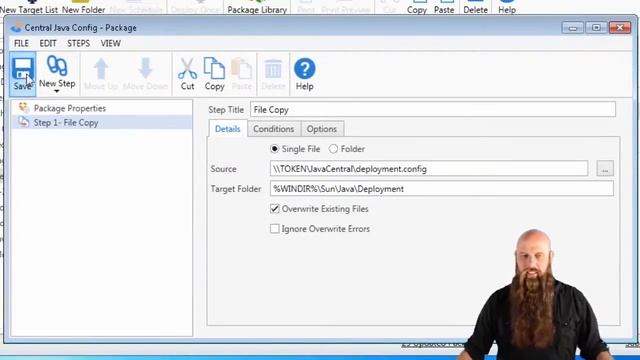Image resolution: width=640 pixels, height=360 pixels.
Task: Maximize the Central Java Config window
Action: (x=596, y=28)
